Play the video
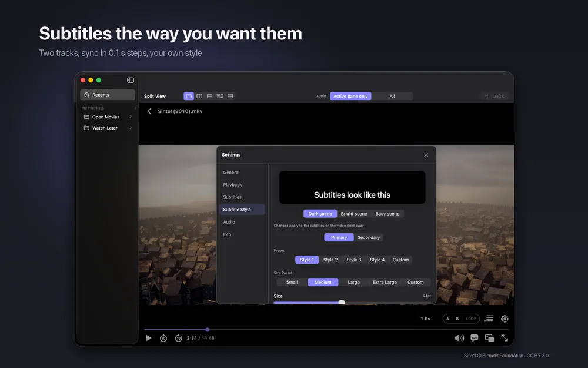Viewport: 588px width, 368px height. click(149, 338)
